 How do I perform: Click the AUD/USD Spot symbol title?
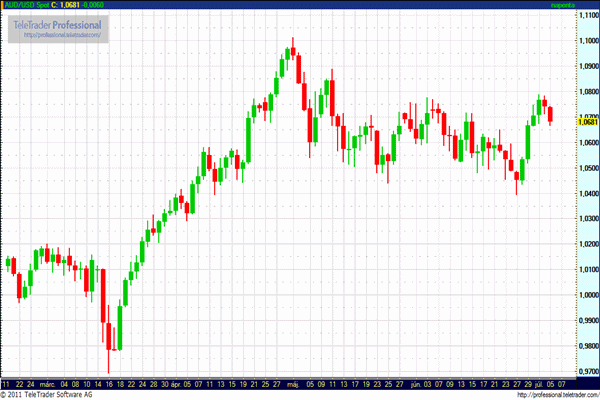pyautogui.click(x=25, y=5)
